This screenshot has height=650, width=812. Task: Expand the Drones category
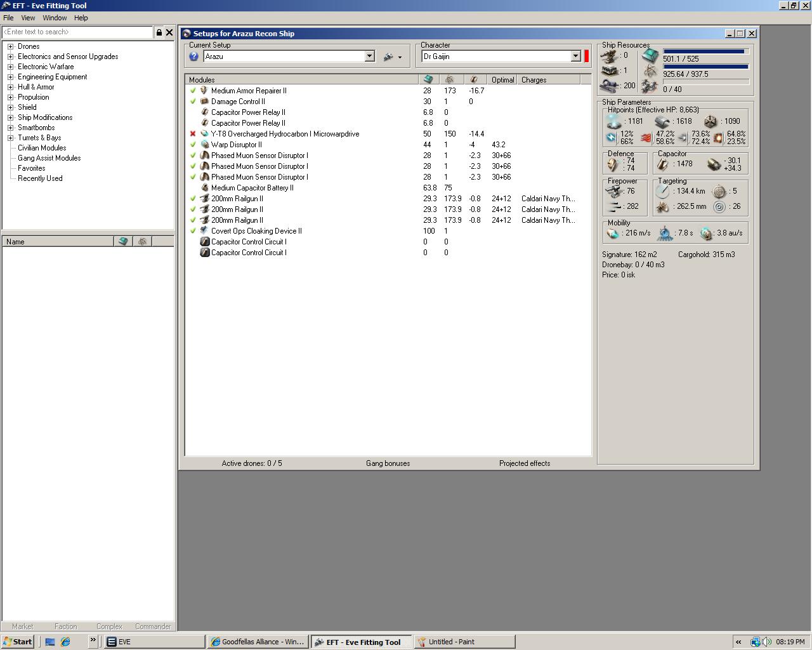(x=10, y=46)
